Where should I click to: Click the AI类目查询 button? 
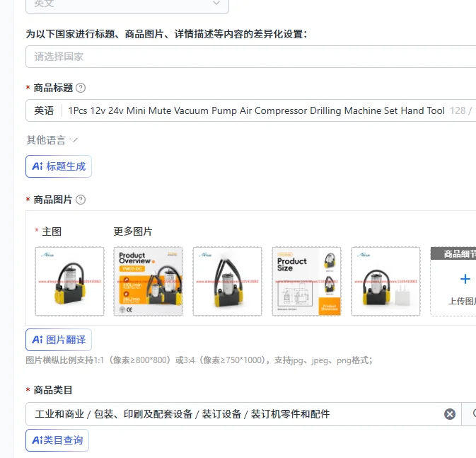(57, 440)
